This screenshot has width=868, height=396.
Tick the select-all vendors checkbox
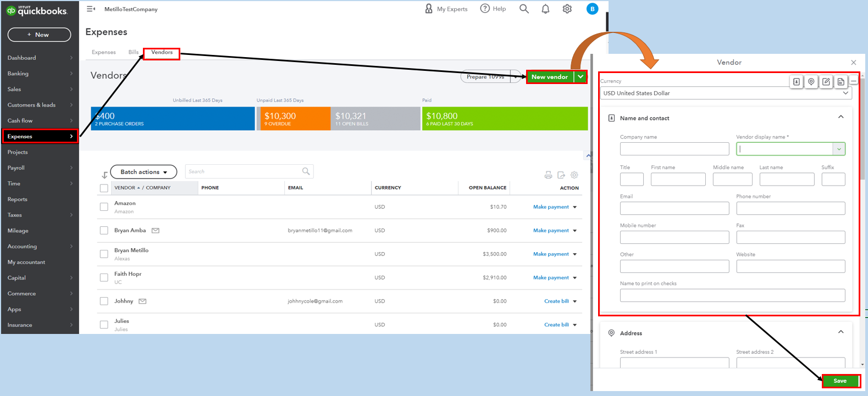[104, 188]
